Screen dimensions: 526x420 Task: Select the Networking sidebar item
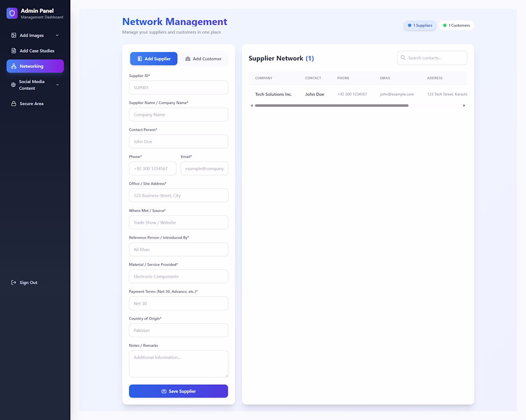pos(35,66)
